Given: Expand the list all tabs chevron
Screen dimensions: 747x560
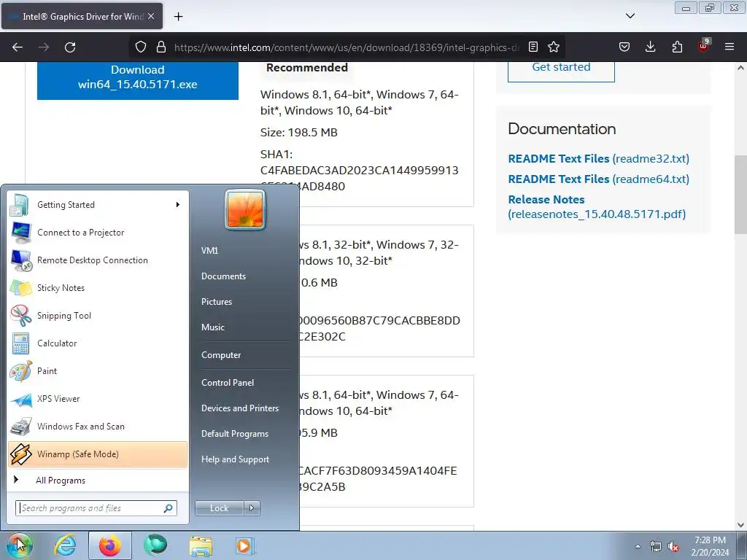Looking at the screenshot, I should click(x=630, y=16).
